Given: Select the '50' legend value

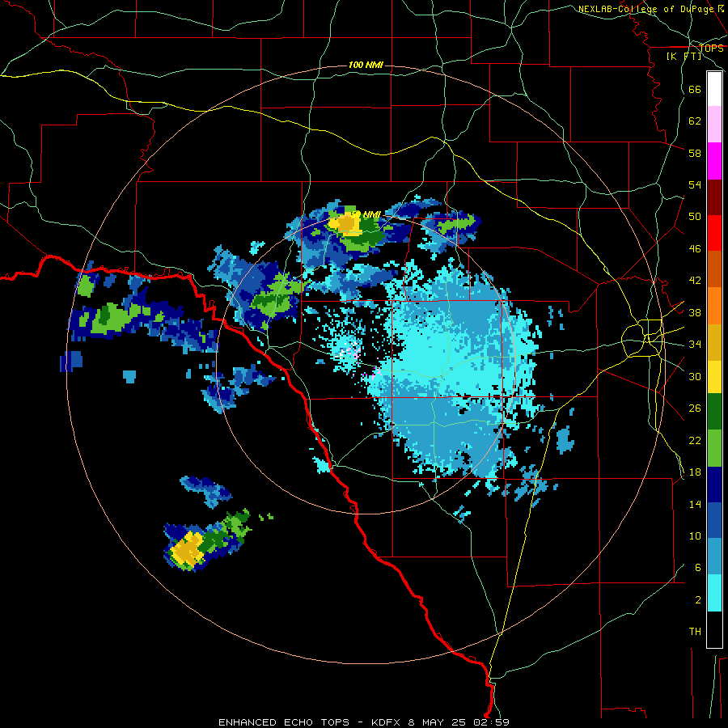Looking at the screenshot, I should click(695, 216).
